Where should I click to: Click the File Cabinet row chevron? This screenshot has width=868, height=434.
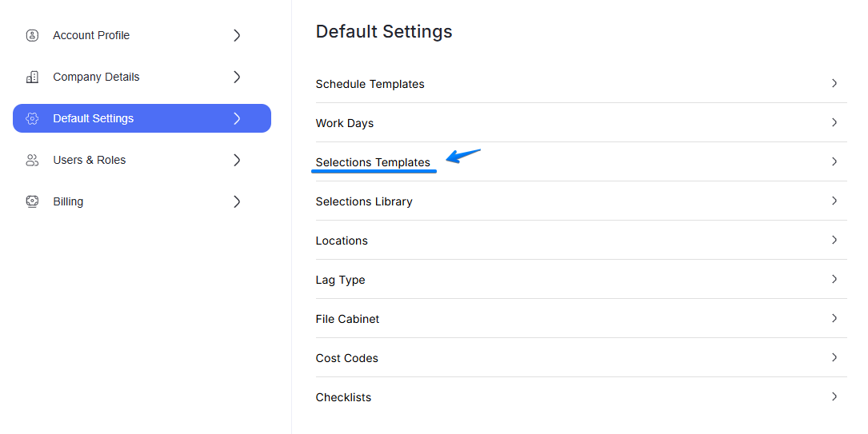tap(834, 318)
